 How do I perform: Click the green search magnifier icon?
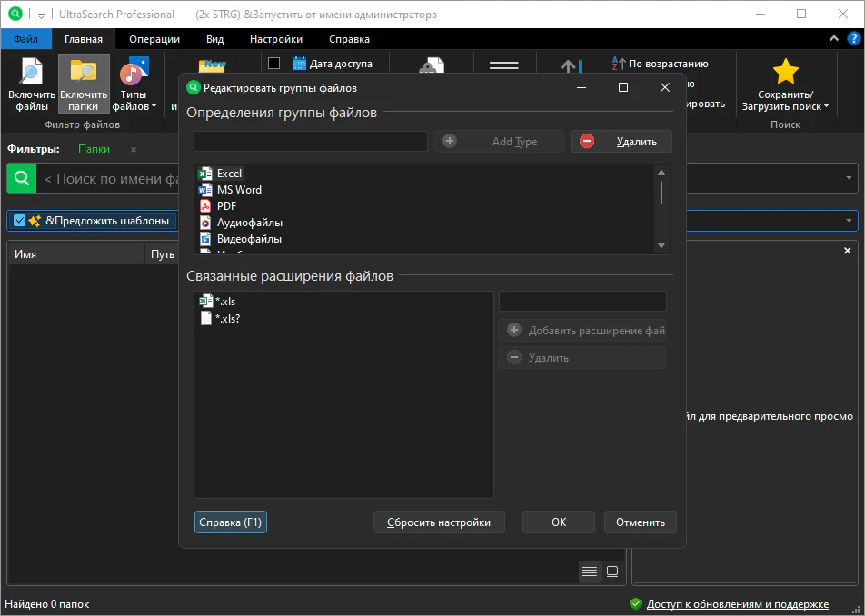(22, 178)
